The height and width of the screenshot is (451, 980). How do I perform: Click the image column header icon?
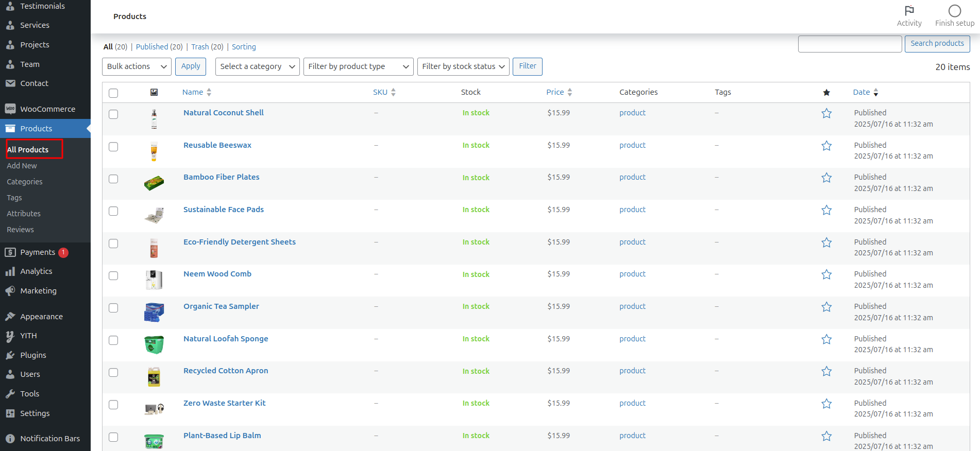point(154,92)
